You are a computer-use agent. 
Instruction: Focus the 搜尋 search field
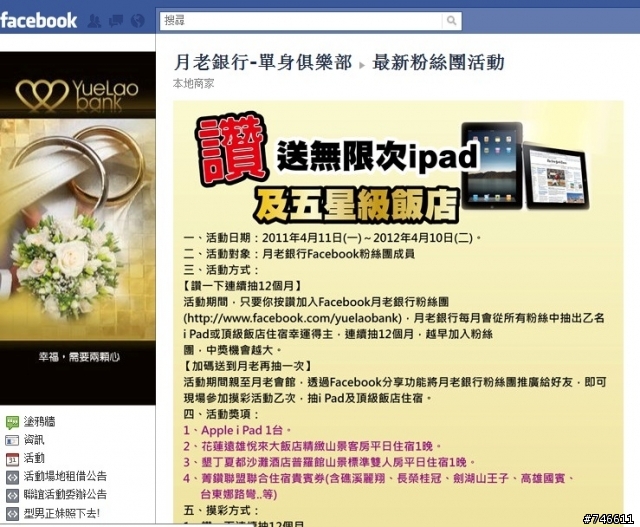[301, 20]
